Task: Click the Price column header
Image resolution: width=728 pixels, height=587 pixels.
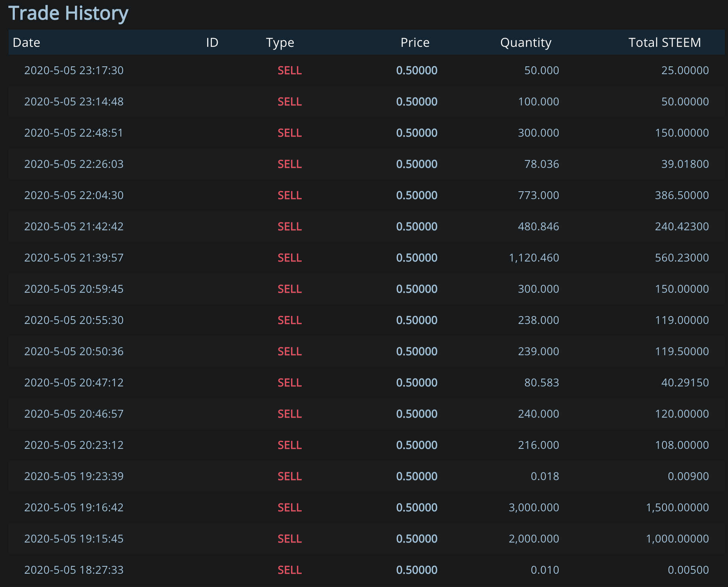Action: pos(415,42)
